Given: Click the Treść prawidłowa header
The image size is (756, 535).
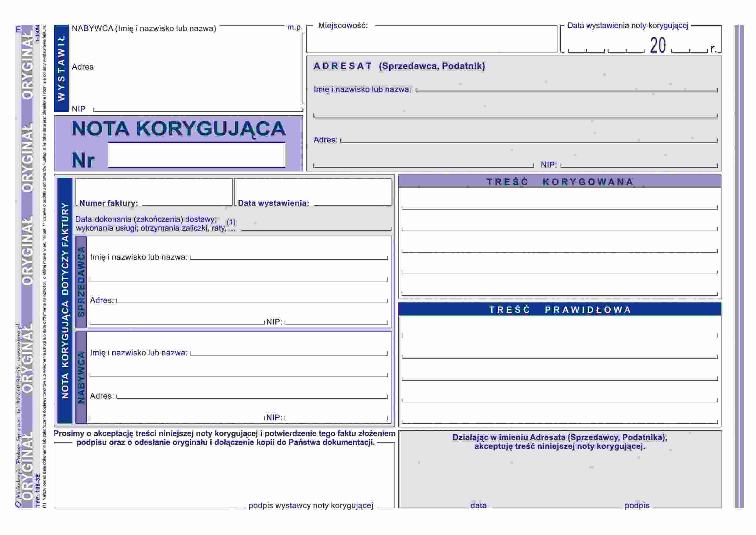Looking at the screenshot, I should click(559, 309).
